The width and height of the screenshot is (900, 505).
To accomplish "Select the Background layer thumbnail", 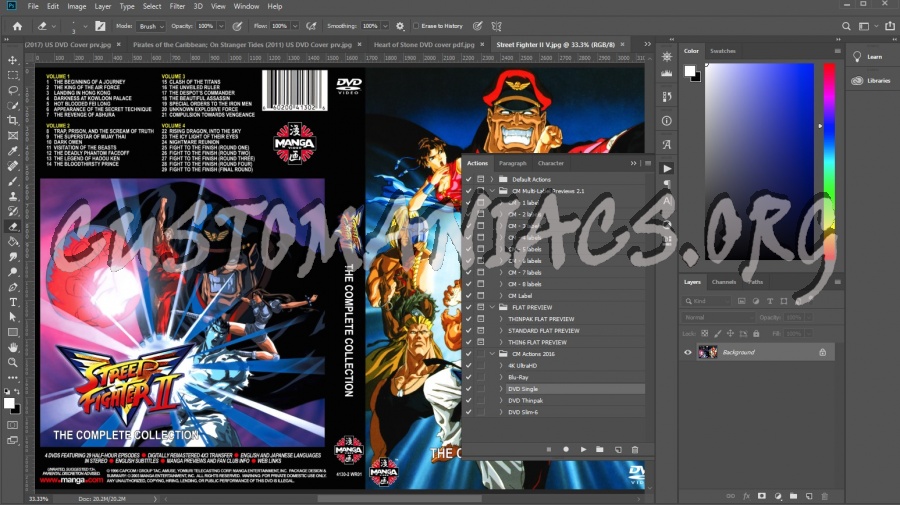I will coord(707,352).
